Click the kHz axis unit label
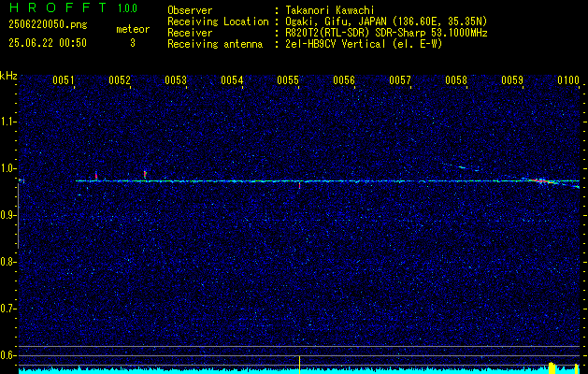This screenshot has width=588, height=374. pyautogui.click(x=8, y=76)
